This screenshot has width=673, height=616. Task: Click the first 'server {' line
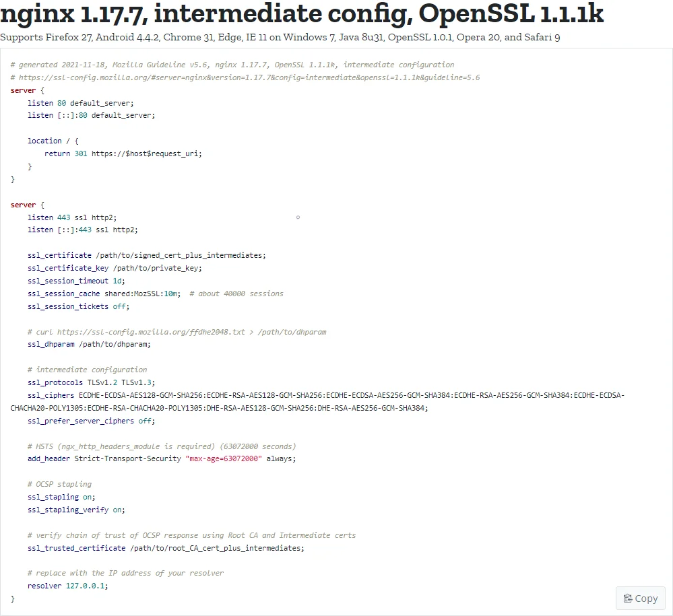click(x=28, y=90)
